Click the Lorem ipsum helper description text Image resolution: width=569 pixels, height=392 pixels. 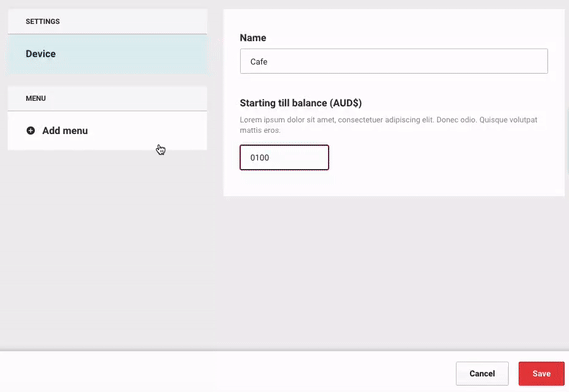(x=388, y=125)
